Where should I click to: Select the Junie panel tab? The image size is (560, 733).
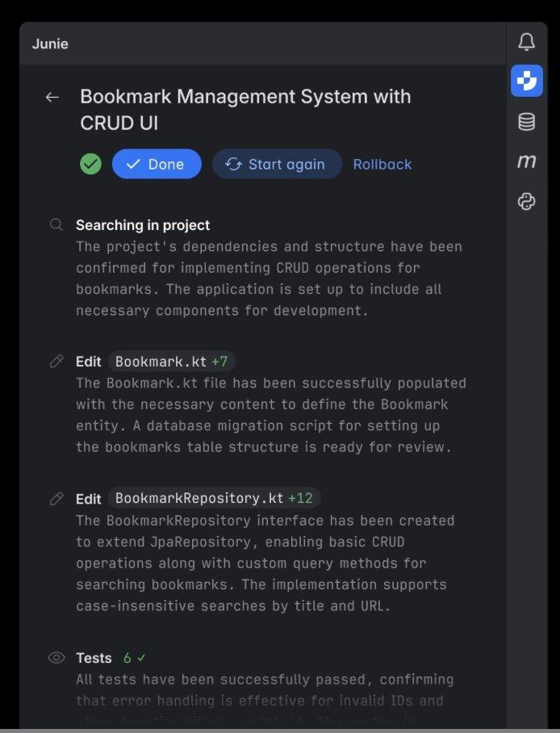(x=50, y=44)
